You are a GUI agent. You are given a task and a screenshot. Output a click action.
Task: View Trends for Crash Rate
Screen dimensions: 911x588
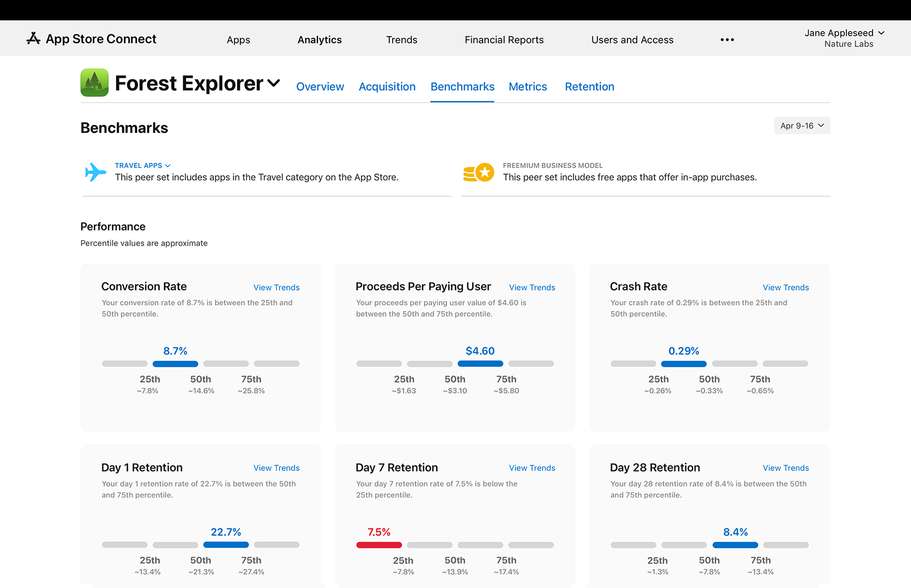[x=785, y=287]
